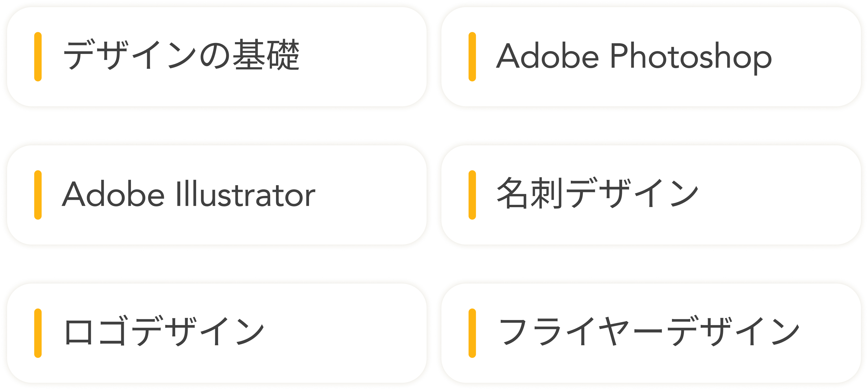Click the デザインの基礎 label text
This screenshot has height=390, width=868.
[181, 55]
